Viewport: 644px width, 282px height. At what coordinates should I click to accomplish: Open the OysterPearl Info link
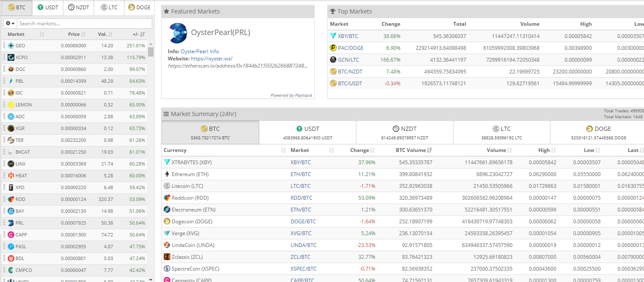point(200,52)
